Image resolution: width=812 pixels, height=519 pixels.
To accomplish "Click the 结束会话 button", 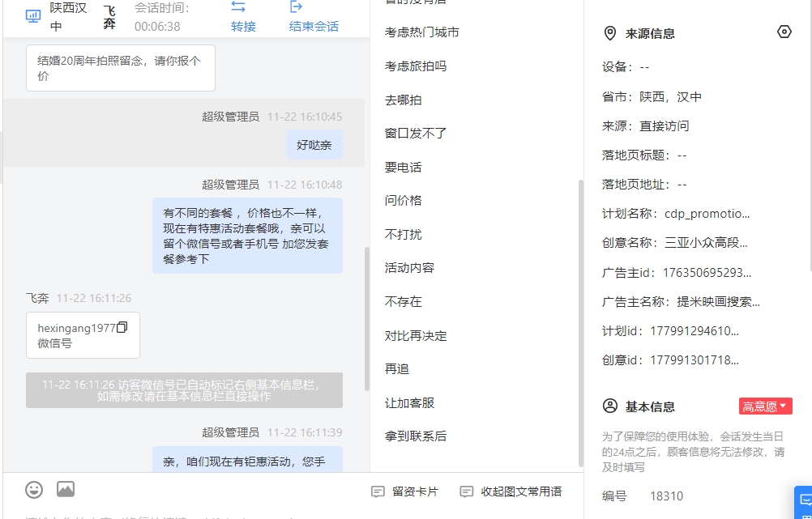I will [314, 27].
